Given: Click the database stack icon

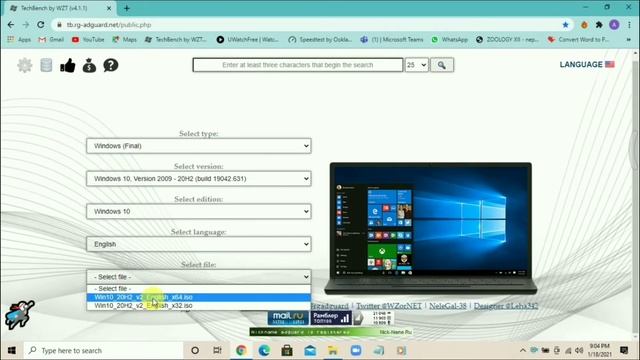Looking at the screenshot, I should coord(46,65).
